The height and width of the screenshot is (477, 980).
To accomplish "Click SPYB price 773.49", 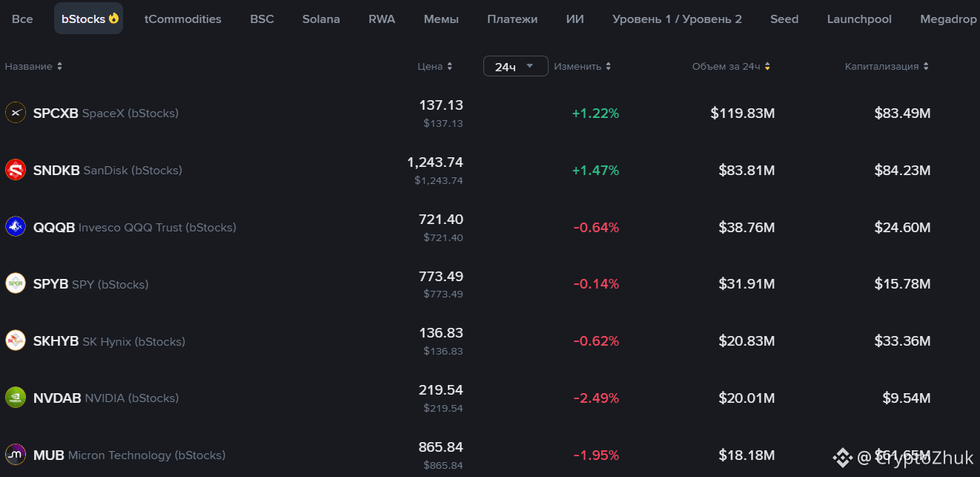I will tap(441, 277).
